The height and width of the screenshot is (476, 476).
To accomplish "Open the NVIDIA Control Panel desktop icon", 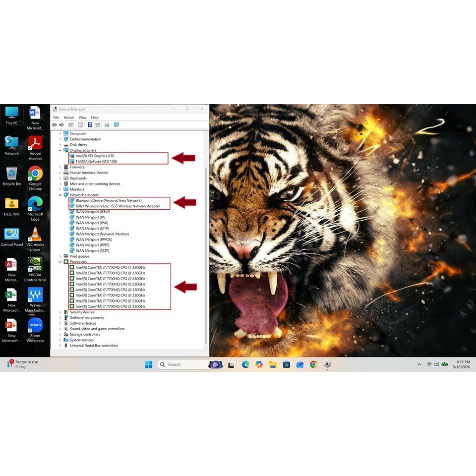I will (35, 269).
